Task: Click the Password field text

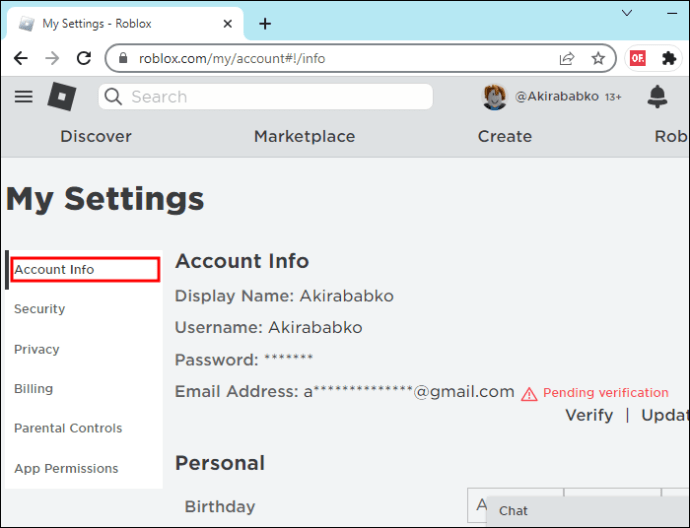Action: (x=244, y=360)
